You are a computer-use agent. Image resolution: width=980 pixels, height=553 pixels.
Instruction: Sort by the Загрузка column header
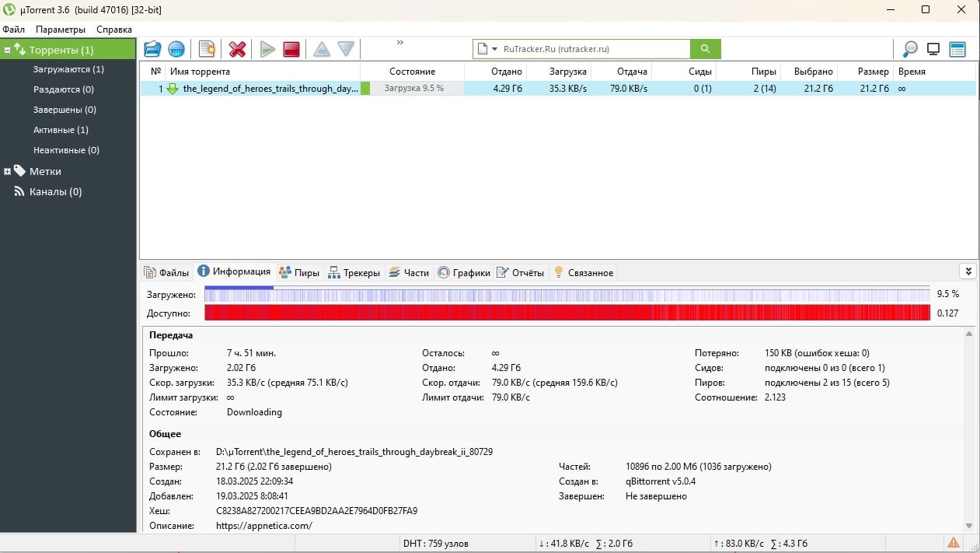point(558,72)
